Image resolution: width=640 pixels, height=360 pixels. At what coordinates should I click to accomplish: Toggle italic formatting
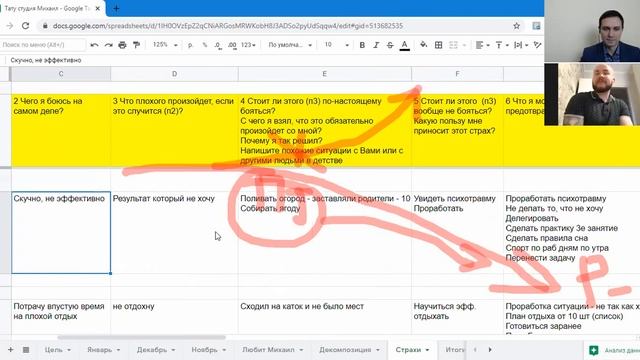point(376,45)
